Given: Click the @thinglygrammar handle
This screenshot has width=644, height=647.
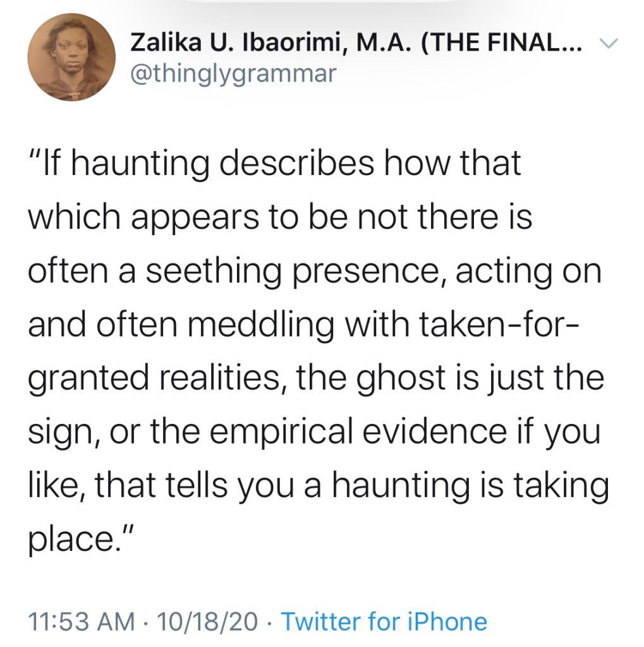Looking at the screenshot, I should 233,74.
